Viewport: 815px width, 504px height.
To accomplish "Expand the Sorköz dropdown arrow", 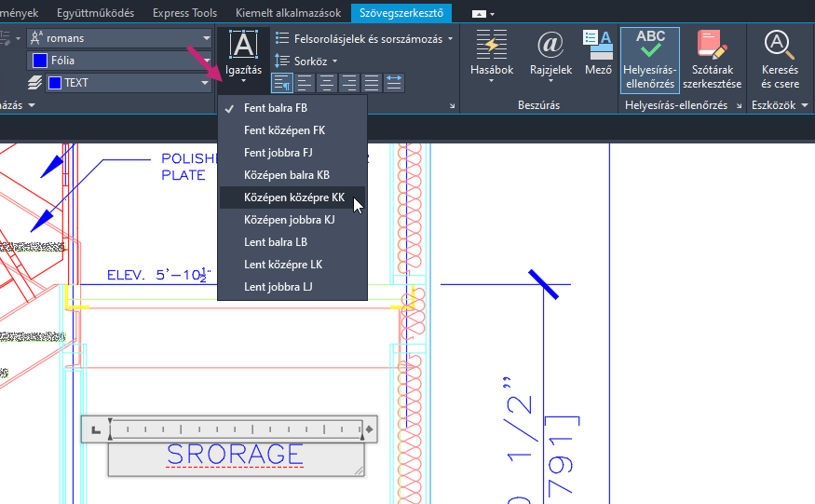I will coord(334,61).
